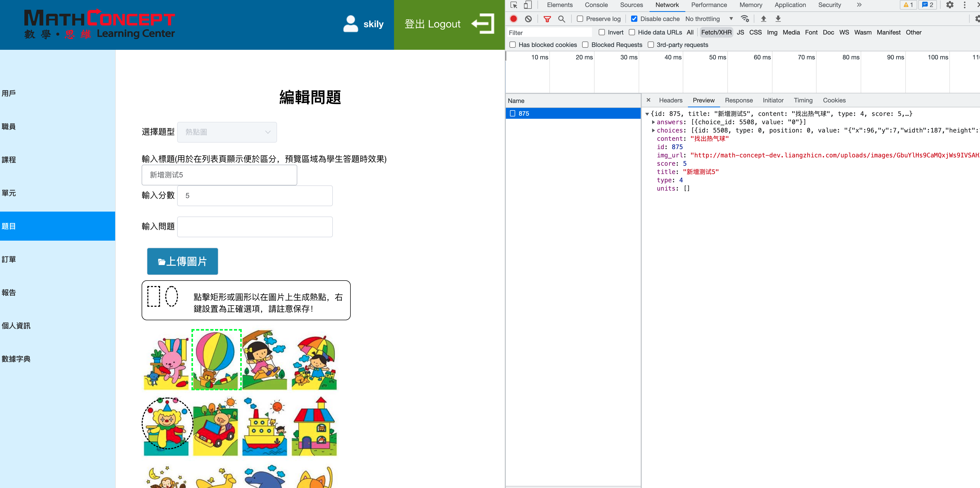Enable 3rd-party requests checkbox
The image size is (980, 488).
pos(651,45)
